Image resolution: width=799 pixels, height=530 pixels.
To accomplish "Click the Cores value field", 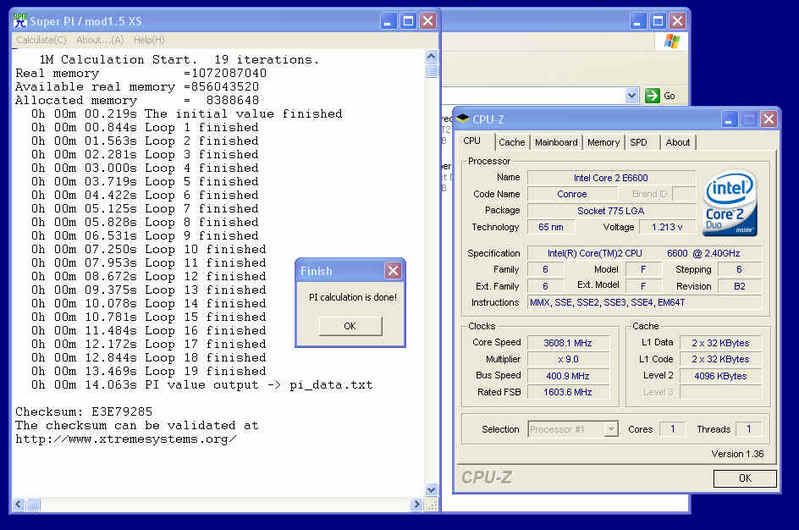I will click(673, 429).
